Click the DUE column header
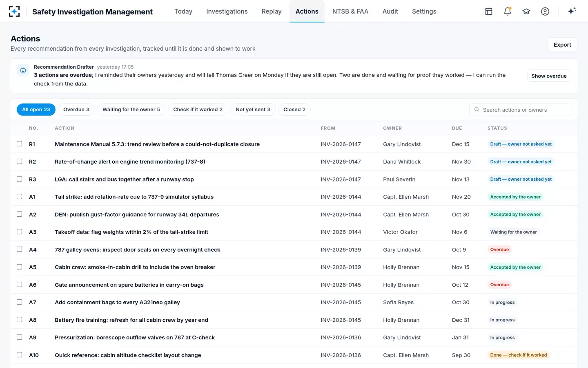The height and width of the screenshot is (368, 588). click(x=457, y=128)
